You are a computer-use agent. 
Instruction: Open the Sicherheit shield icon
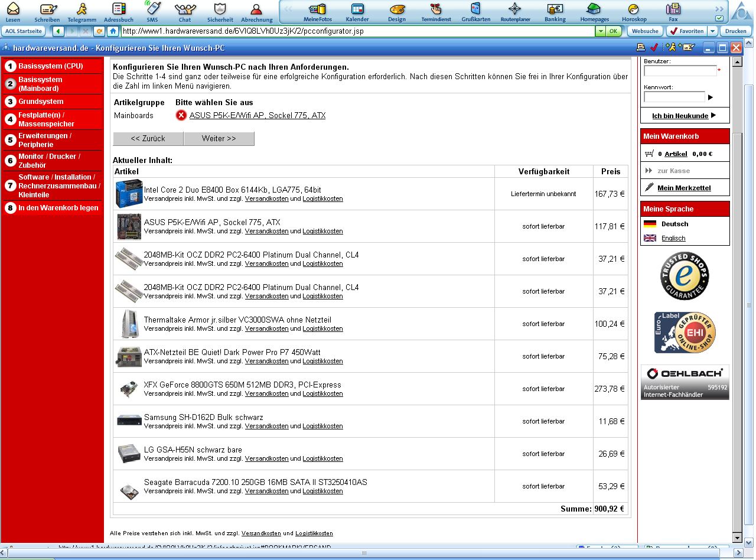[x=220, y=11]
